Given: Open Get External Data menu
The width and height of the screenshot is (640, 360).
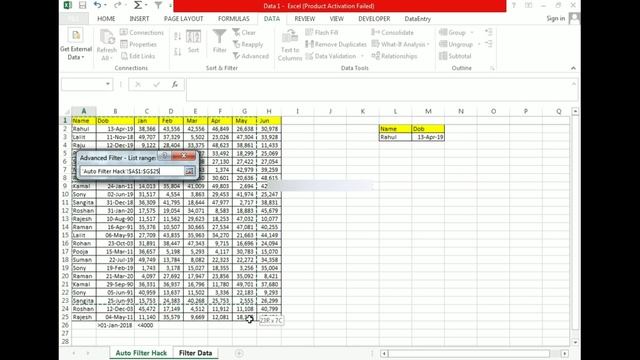Looking at the screenshot, I should coord(76,45).
